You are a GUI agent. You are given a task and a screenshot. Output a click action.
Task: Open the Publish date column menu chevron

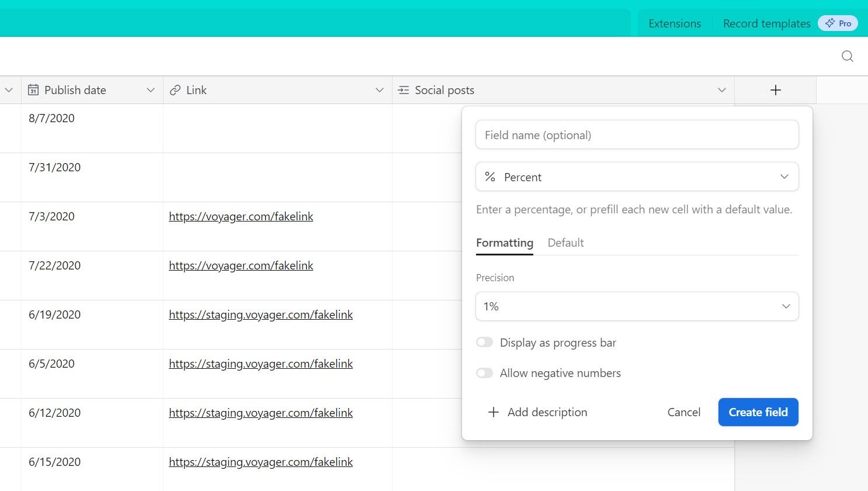coord(150,90)
